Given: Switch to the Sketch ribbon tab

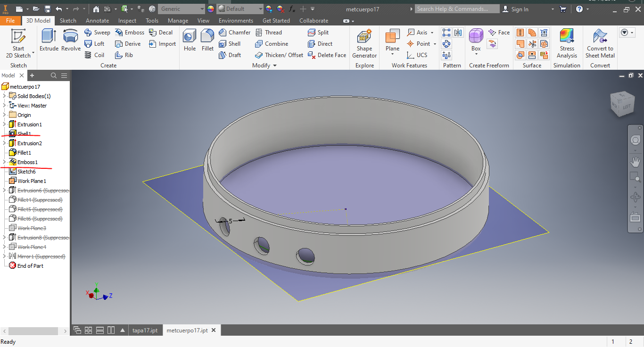Looking at the screenshot, I should click(x=68, y=21).
